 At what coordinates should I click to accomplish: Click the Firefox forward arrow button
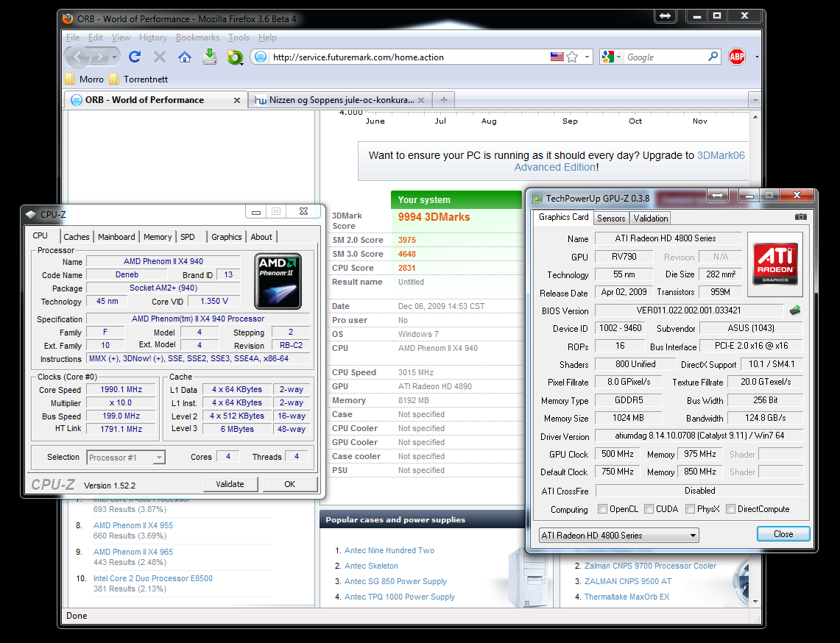point(99,56)
